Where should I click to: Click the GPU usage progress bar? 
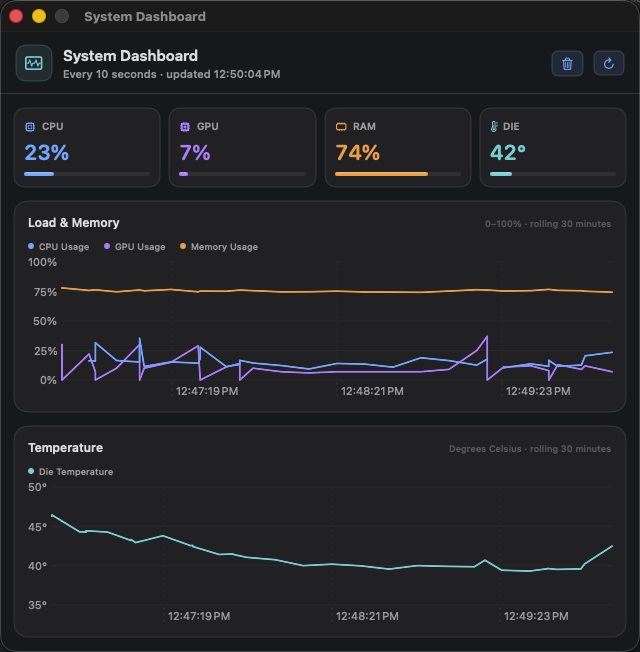[x=242, y=174]
